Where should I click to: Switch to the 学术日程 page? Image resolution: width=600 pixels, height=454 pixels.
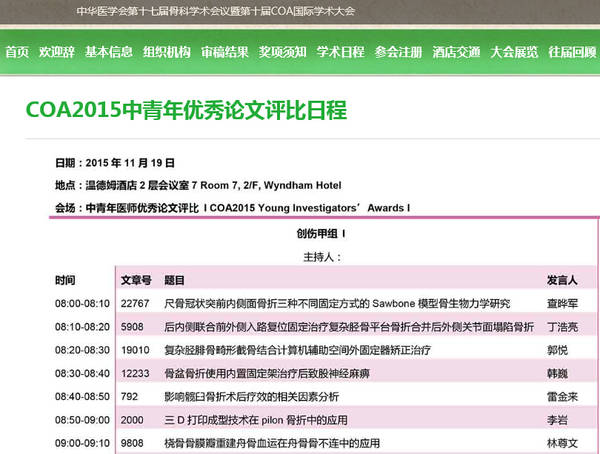point(341,52)
